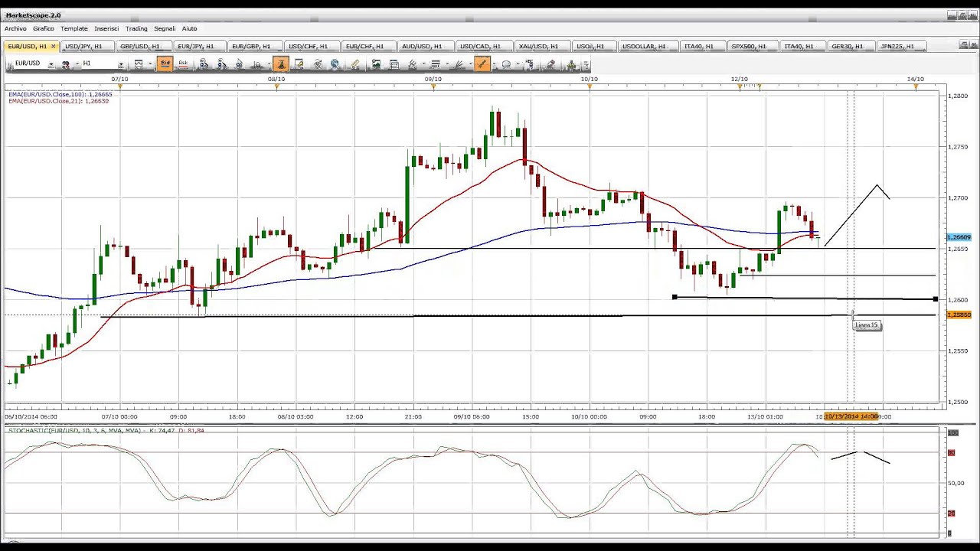Click the landscape picture icon
The image size is (980, 551).
(x=376, y=64)
